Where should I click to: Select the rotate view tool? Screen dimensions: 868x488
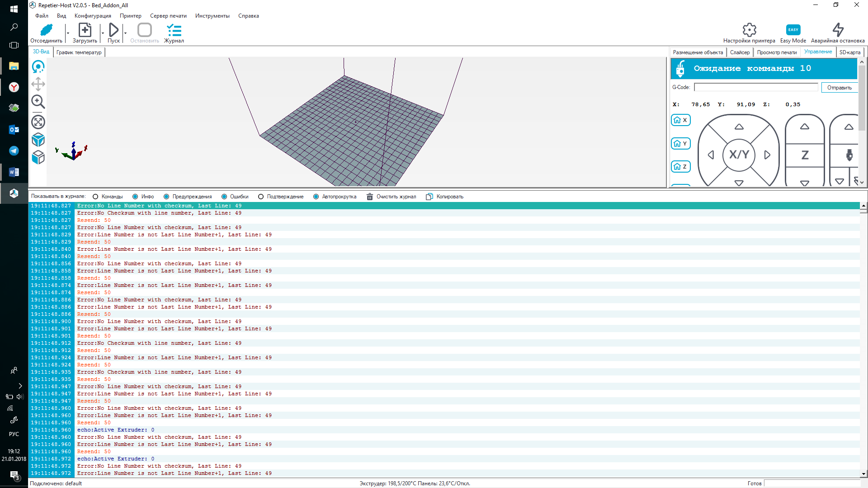(x=38, y=67)
